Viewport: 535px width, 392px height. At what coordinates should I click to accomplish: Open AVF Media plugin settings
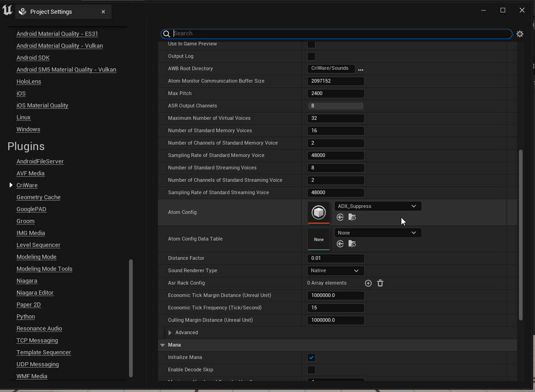pyautogui.click(x=30, y=174)
